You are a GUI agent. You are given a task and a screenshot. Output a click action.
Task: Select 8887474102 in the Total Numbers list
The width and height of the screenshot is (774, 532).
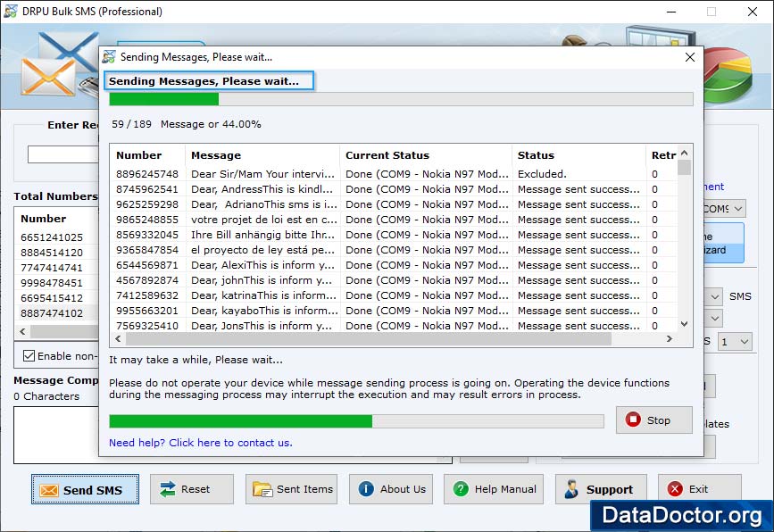(52, 313)
